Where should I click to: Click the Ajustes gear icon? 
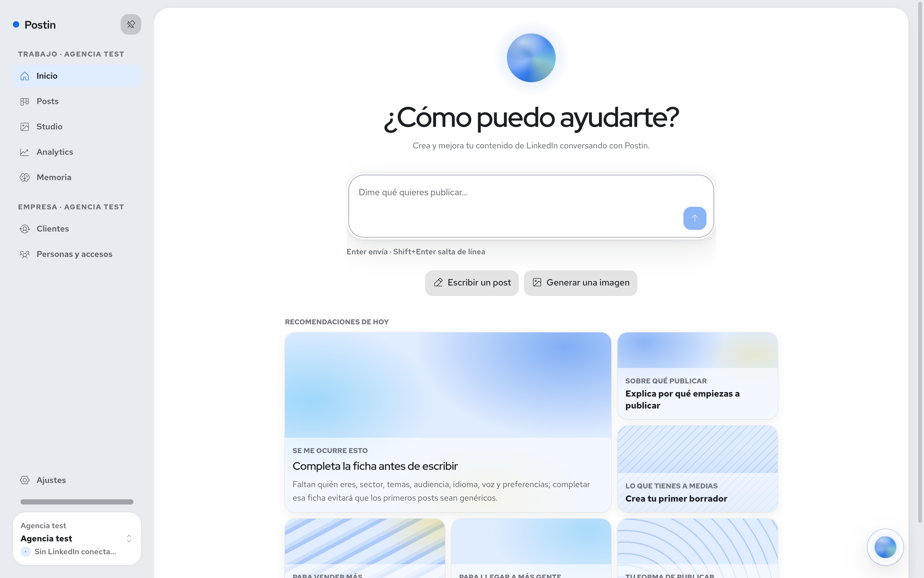pos(25,480)
